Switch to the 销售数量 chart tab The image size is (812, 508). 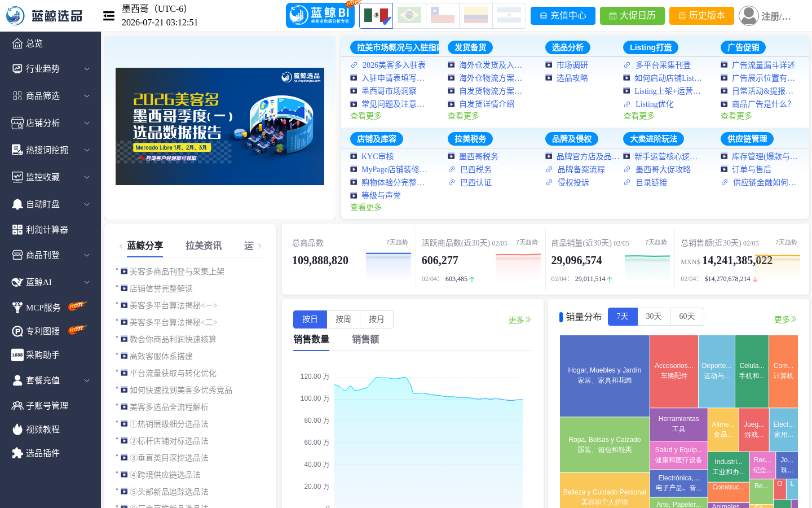pyautogui.click(x=311, y=339)
